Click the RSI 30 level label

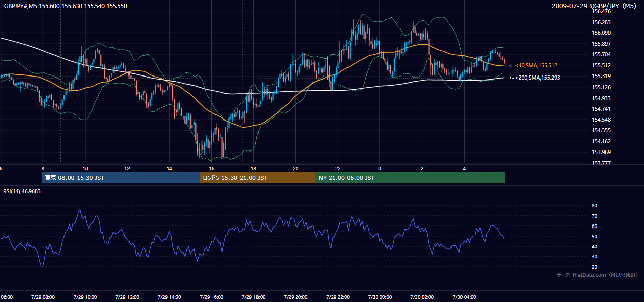pos(594,257)
